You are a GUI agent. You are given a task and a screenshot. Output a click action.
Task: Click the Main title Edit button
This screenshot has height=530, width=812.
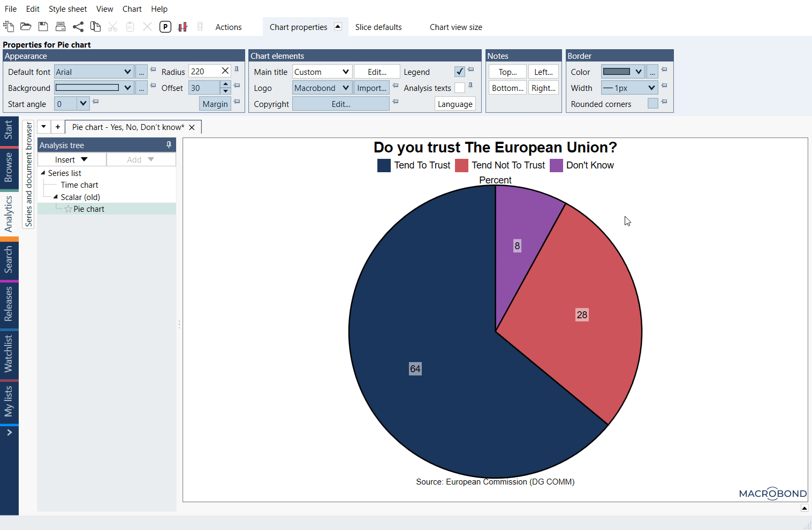tap(377, 71)
